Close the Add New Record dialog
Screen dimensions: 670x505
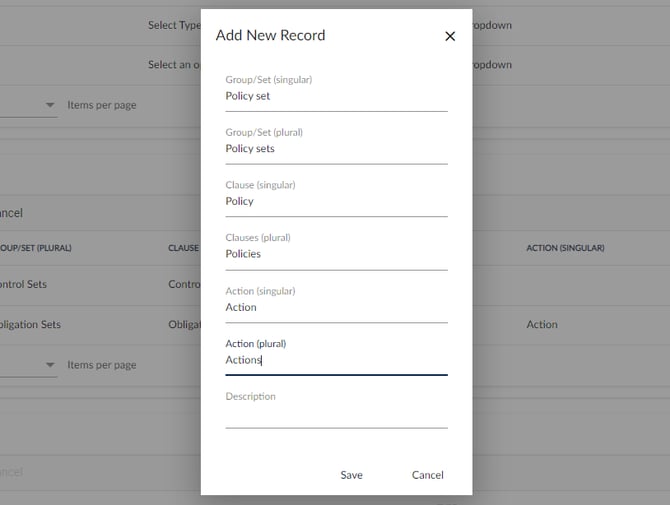[x=449, y=36]
